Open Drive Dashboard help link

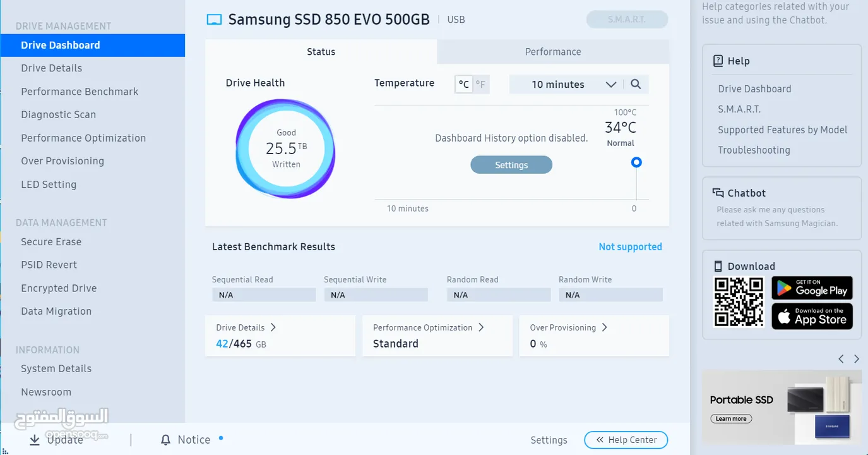pos(754,88)
